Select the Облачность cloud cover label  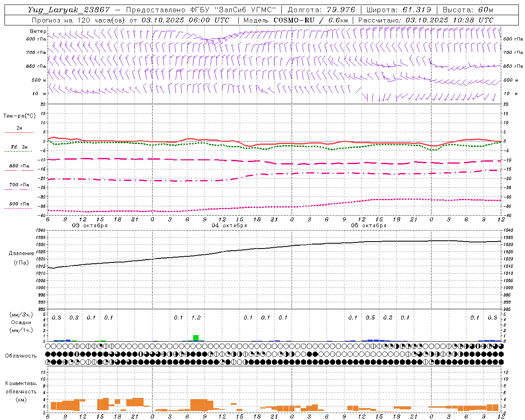[21, 356]
